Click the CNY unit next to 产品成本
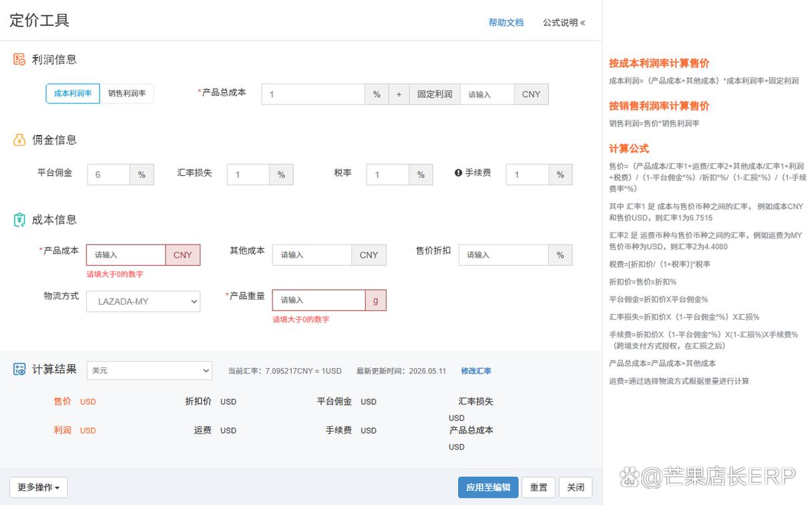The width and height of the screenshot is (812, 505). coord(183,255)
